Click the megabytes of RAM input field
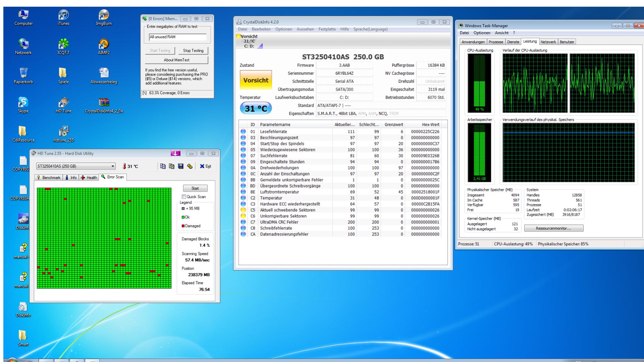Image resolution: width=644 pixels, height=362 pixels. pyautogui.click(x=178, y=37)
